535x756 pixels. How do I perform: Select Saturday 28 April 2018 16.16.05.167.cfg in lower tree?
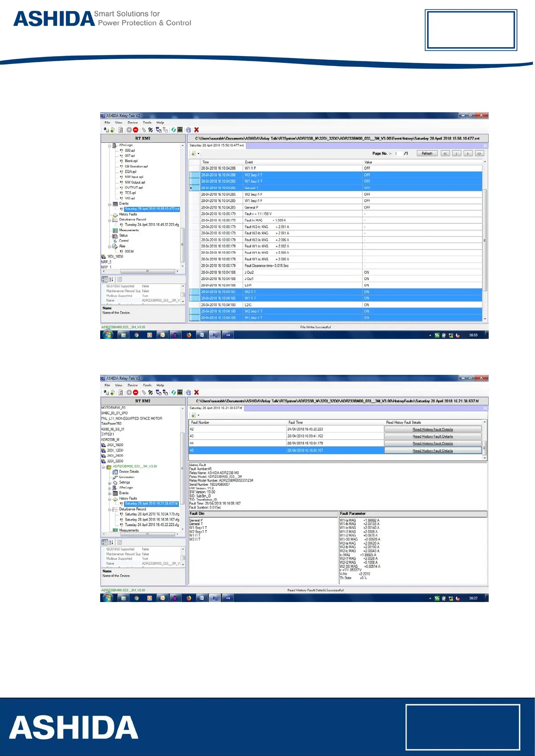pyautogui.click(x=152, y=519)
